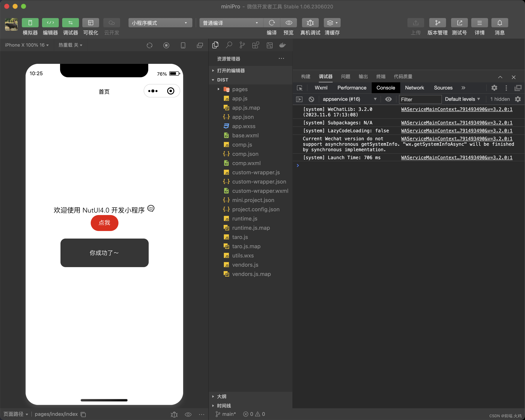The height and width of the screenshot is (420, 525).
Task: Open the 页面路径 page path dropdown
Action: click(x=16, y=414)
